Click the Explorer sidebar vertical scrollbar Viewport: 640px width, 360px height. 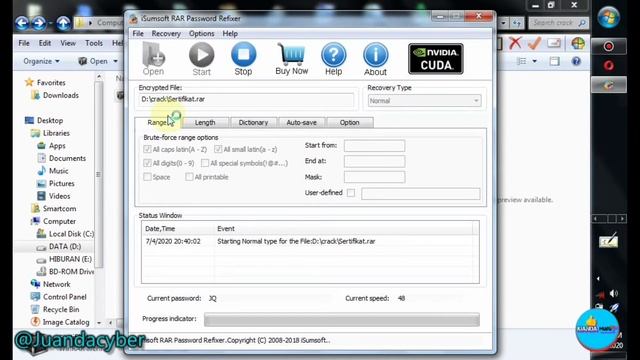pyautogui.click(x=99, y=174)
